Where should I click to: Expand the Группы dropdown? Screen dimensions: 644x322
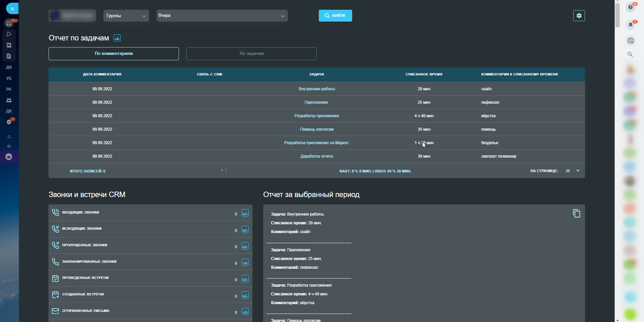click(126, 16)
